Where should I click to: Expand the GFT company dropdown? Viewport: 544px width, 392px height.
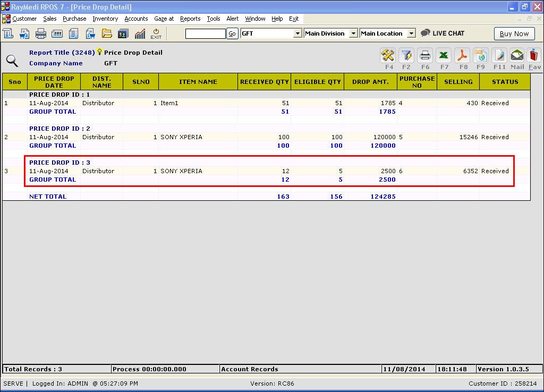297,33
